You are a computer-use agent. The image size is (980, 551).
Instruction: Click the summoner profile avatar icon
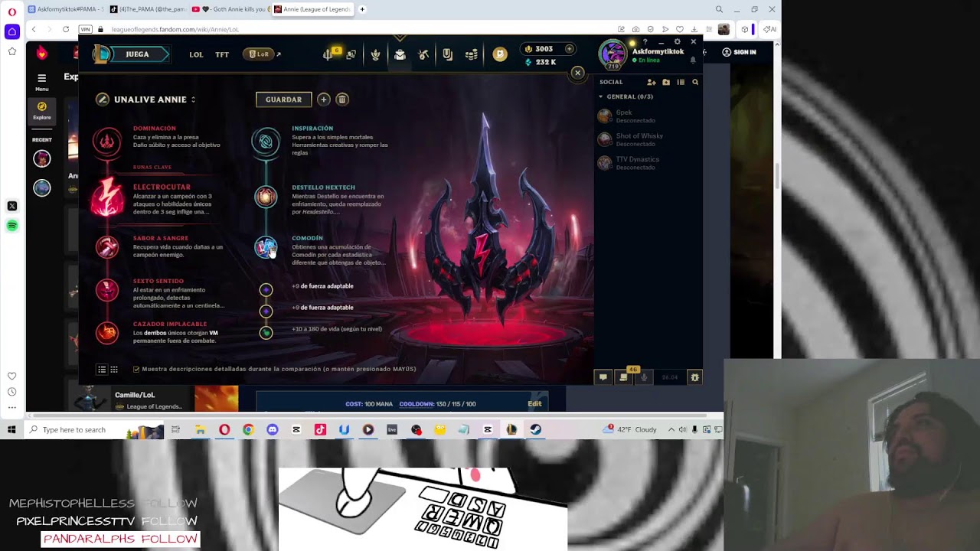(x=613, y=54)
